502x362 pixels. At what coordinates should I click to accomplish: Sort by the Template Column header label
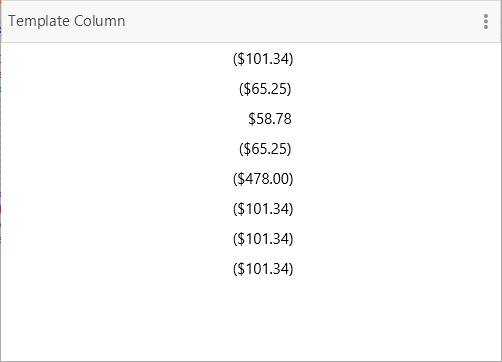(67, 21)
